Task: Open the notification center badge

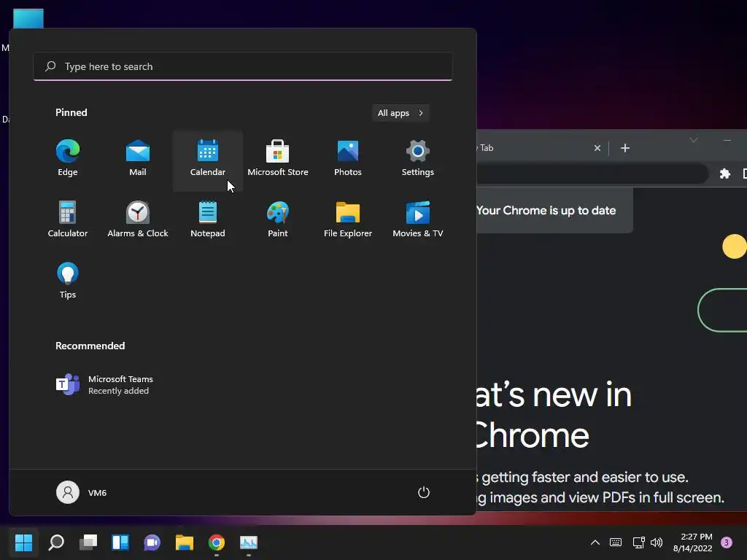Action: [727, 542]
